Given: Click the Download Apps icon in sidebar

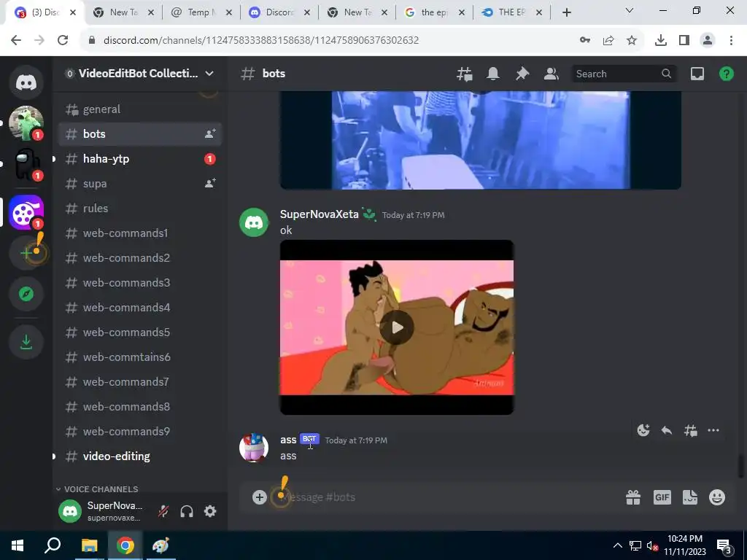Looking at the screenshot, I should pos(26,342).
